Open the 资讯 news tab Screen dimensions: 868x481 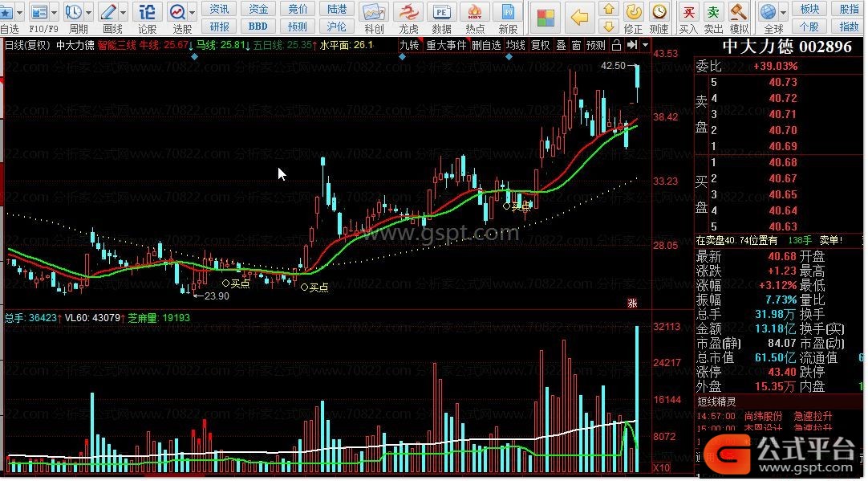point(219,9)
